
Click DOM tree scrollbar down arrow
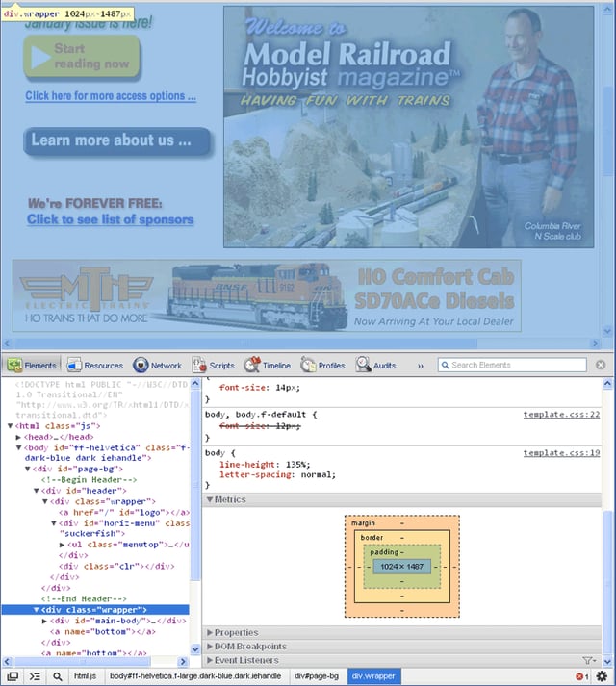tap(195, 649)
